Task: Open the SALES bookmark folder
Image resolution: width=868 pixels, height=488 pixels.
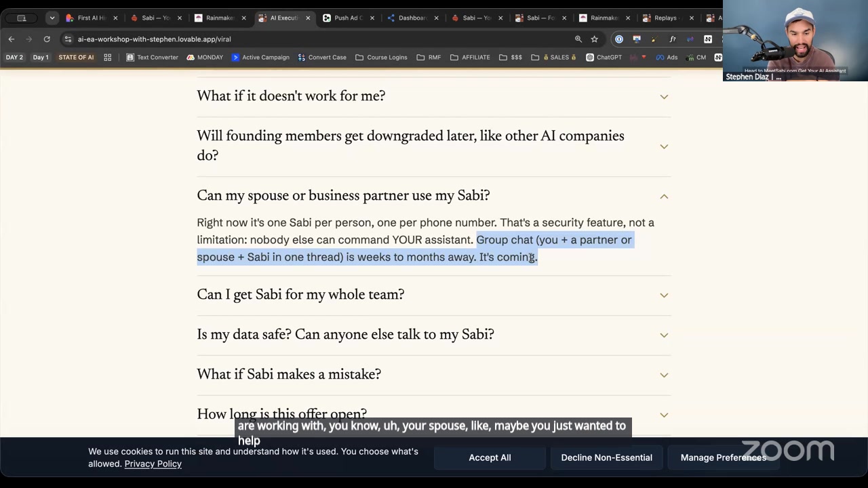Action: pyautogui.click(x=553, y=58)
